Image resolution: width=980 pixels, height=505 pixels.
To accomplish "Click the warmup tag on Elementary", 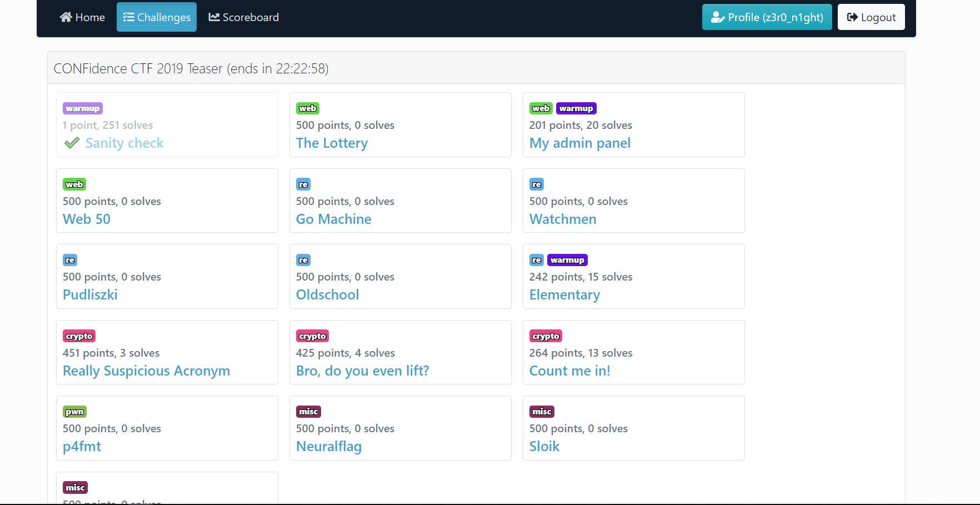I will coord(567,260).
